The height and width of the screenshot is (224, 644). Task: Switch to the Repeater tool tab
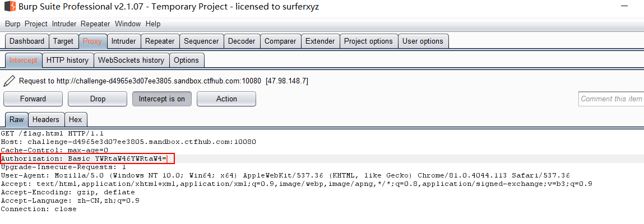[x=160, y=41]
